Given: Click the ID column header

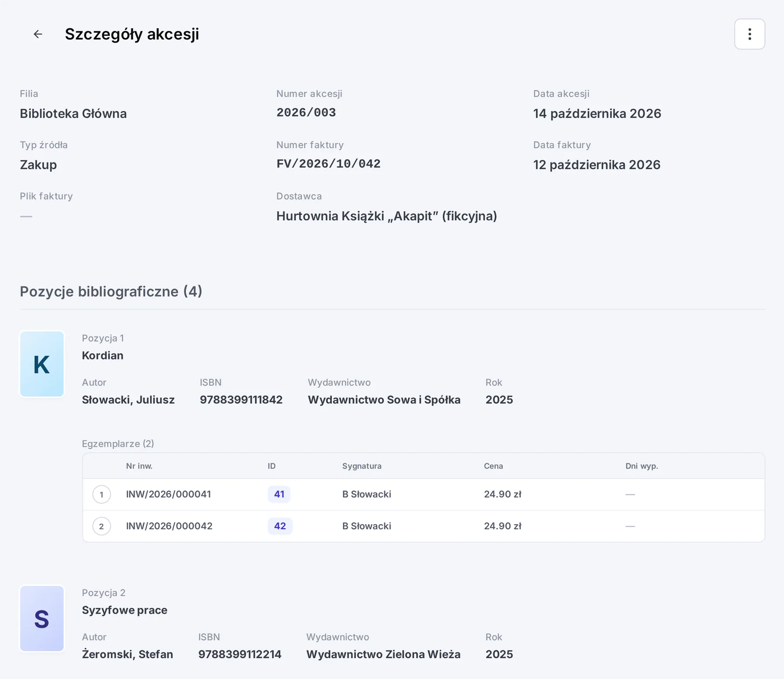Looking at the screenshot, I should (x=272, y=466).
